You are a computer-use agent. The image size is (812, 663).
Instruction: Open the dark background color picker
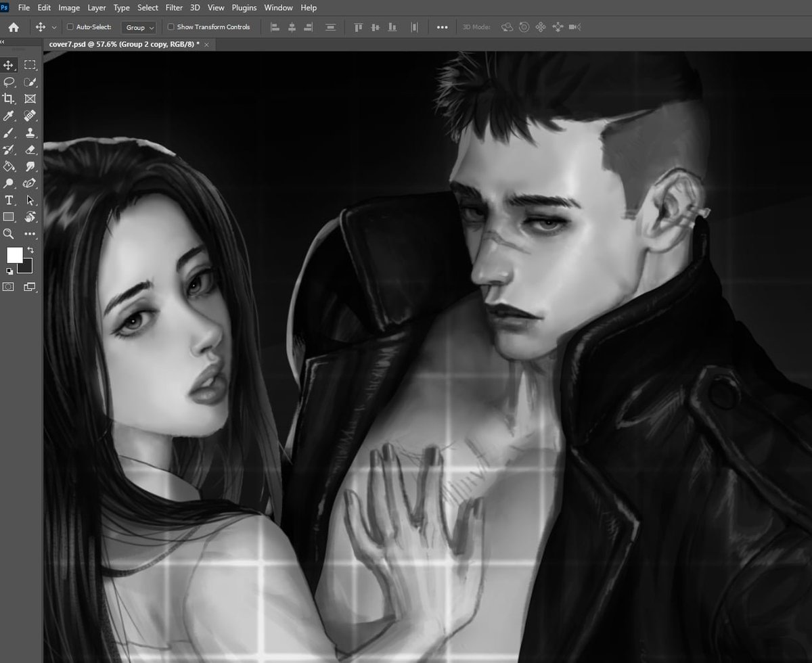click(x=27, y=268)
